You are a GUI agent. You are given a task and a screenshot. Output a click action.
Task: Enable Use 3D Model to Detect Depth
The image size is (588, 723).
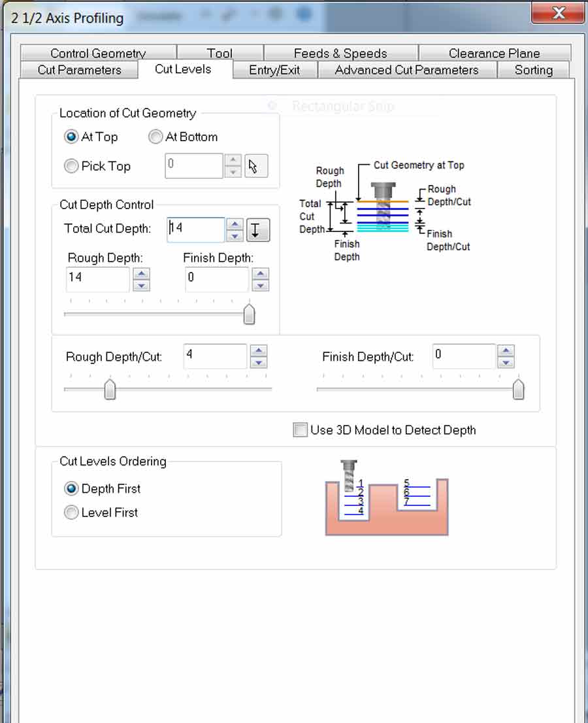pyautogui.click(x=301, y=430)
